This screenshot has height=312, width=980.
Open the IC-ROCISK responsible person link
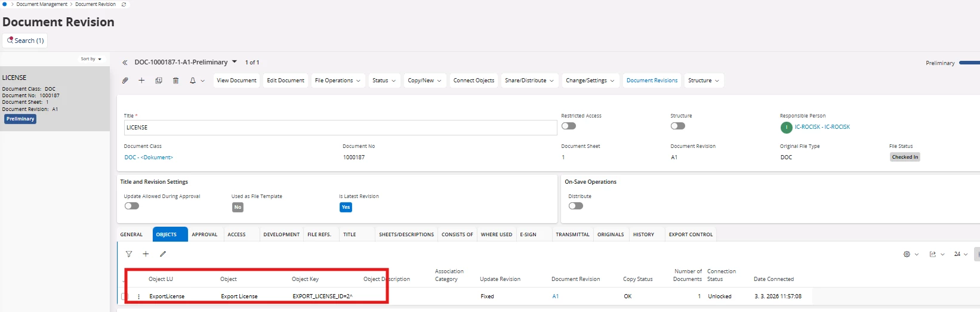(x=822, y=127)
